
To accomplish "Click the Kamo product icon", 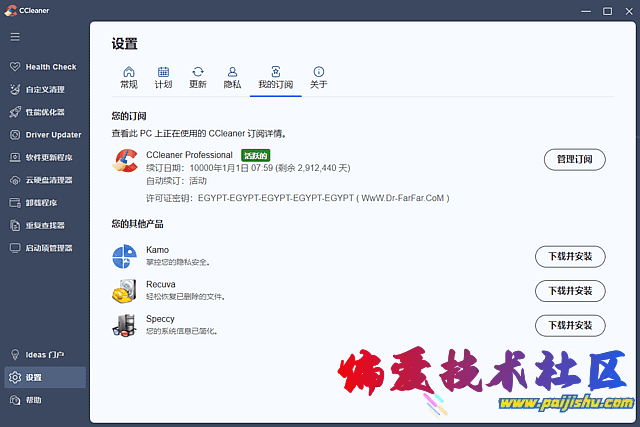I will click(x=124, y=256).
